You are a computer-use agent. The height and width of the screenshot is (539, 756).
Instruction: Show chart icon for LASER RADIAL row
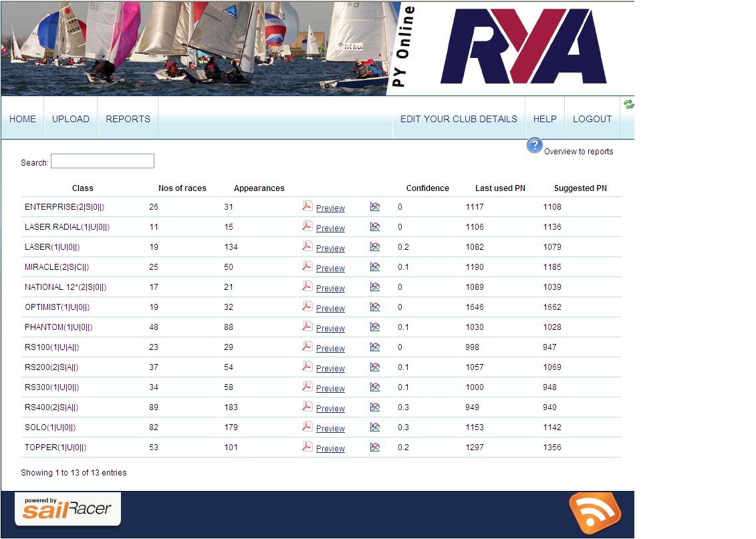[x=374, y=226]
